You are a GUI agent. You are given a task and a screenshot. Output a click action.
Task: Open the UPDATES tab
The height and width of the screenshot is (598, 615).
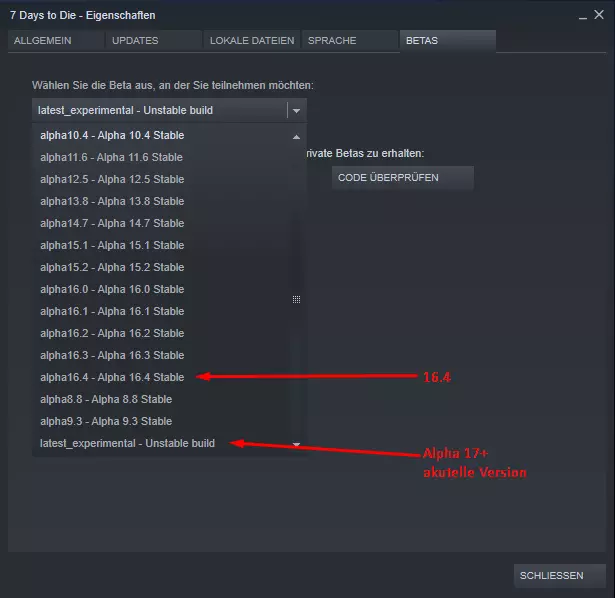click(x=154, y=41)
